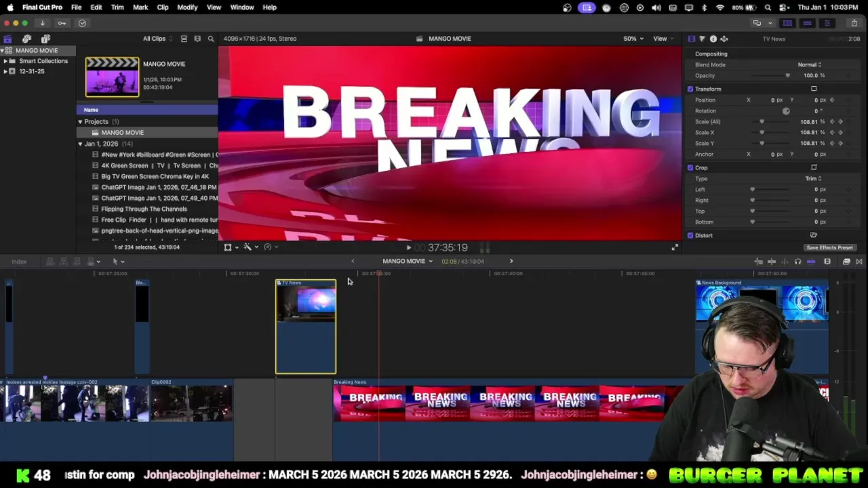Show the Titles and Generators sidebar

[45, 39]
